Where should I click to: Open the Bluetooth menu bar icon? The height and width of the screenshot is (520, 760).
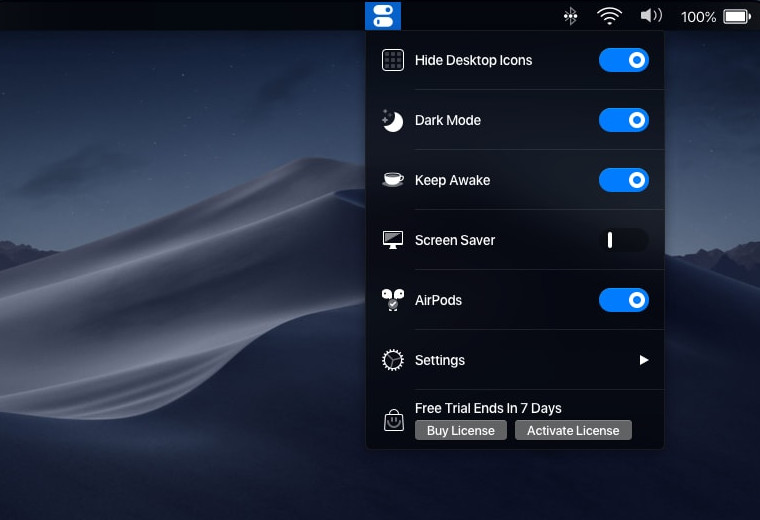point(570,16)
